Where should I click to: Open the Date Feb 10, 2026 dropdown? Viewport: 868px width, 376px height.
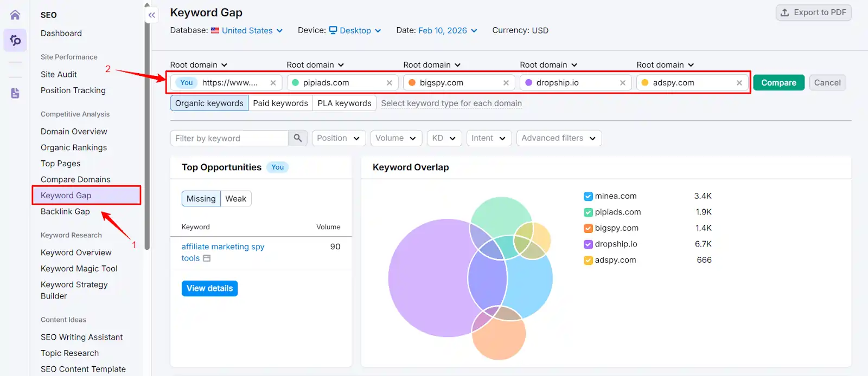[448, 30]
